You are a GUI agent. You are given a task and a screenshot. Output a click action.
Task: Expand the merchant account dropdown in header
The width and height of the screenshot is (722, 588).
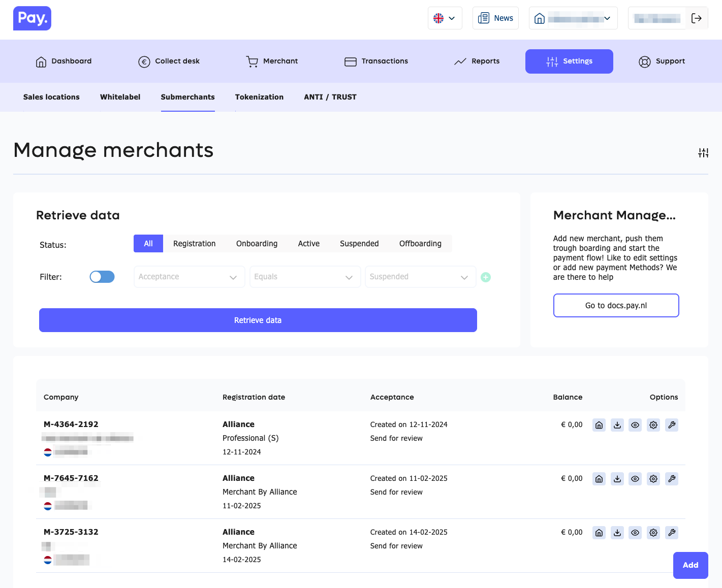pyautogui.click(x=573, y=18)
